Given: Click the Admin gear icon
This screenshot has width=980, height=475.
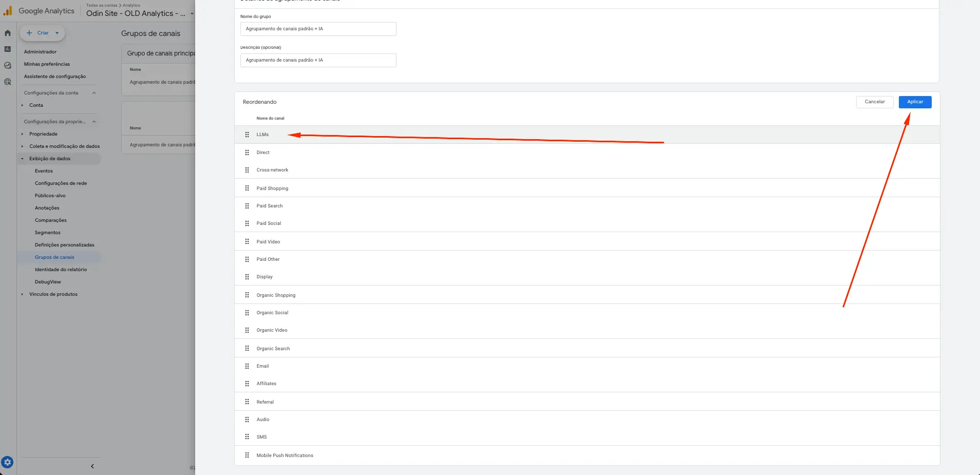Looking at the screenshot, I should click(x=7, y=462).
